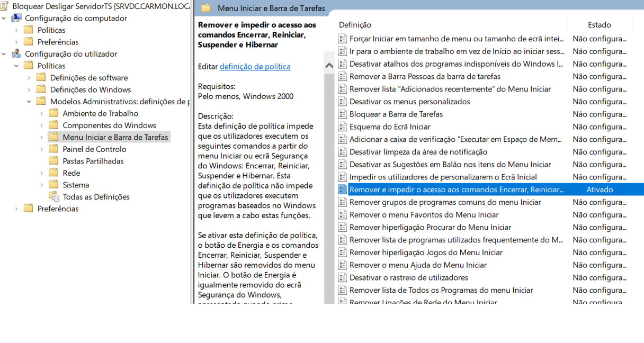Click policy icon for "Remover lista Adicionados recentemente"
Image resolution: width=644 pixels, height=343 pixels.
click(x=343, y=89)
